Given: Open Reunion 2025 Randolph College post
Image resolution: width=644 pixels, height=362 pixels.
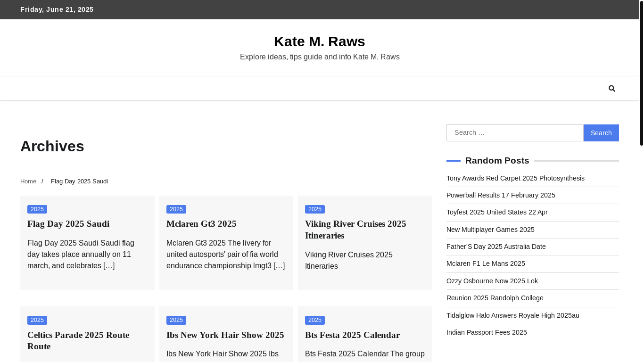Looking at the screenshot, I should point(495,298).
